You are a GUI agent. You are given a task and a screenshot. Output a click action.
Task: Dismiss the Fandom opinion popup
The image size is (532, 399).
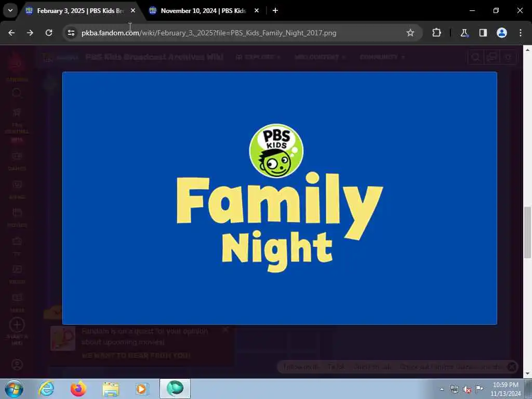point(225,330)
